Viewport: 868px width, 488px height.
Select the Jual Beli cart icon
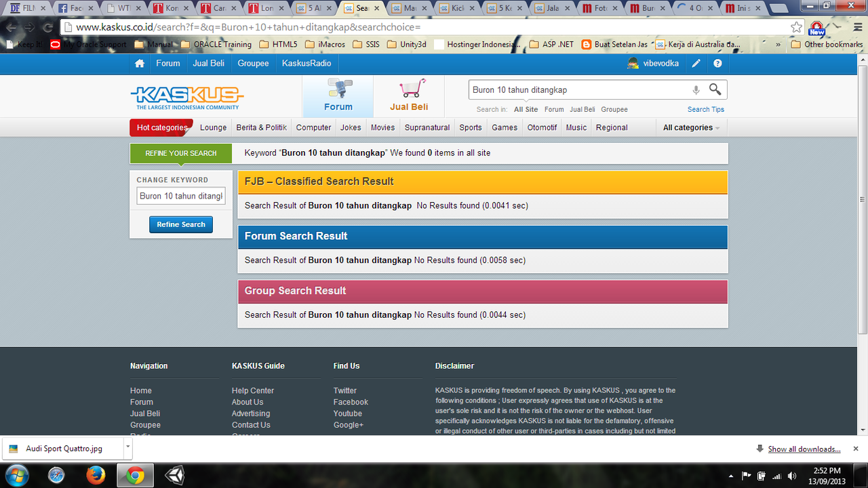pyautogui.click(x=412, y=89)
